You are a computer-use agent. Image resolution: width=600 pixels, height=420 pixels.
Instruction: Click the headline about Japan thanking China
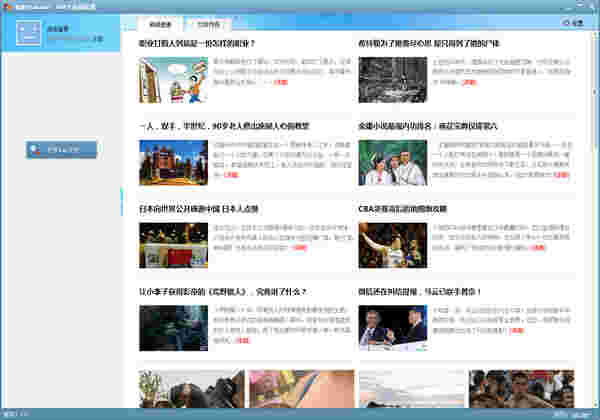click(x=199, y=209)
